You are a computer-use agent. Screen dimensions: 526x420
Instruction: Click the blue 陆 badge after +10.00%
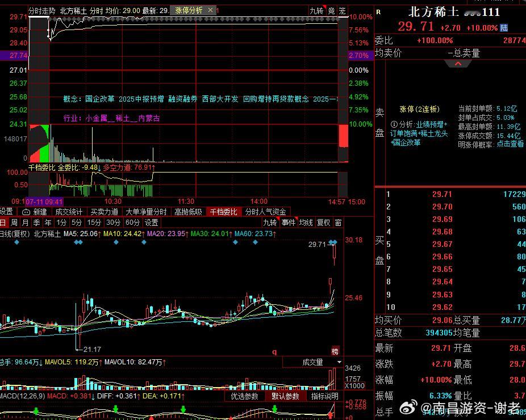pos(504,27)
